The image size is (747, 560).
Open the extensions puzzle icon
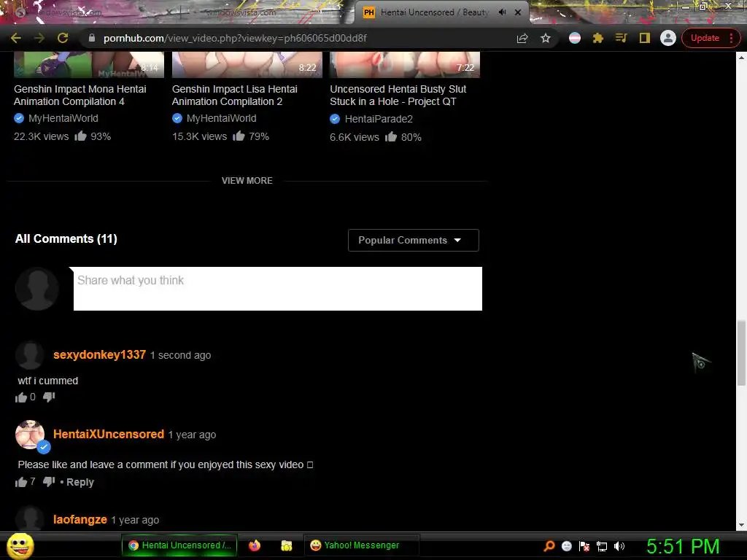pyautogui.click(x=597, y=38)
